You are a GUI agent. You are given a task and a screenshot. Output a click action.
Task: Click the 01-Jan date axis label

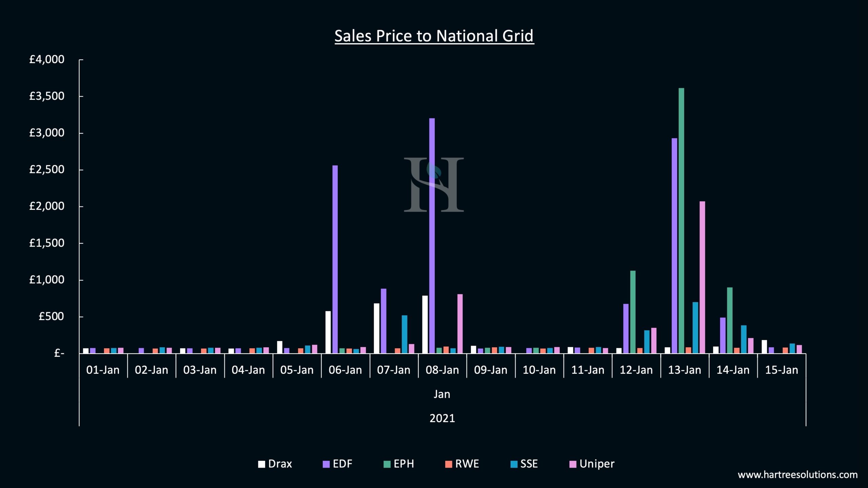[103, 370]
